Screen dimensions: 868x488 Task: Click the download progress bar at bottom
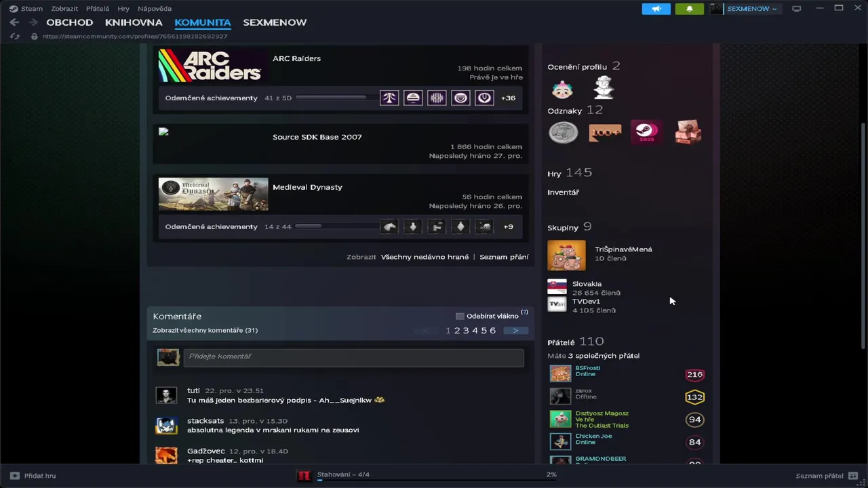point(437,480)
